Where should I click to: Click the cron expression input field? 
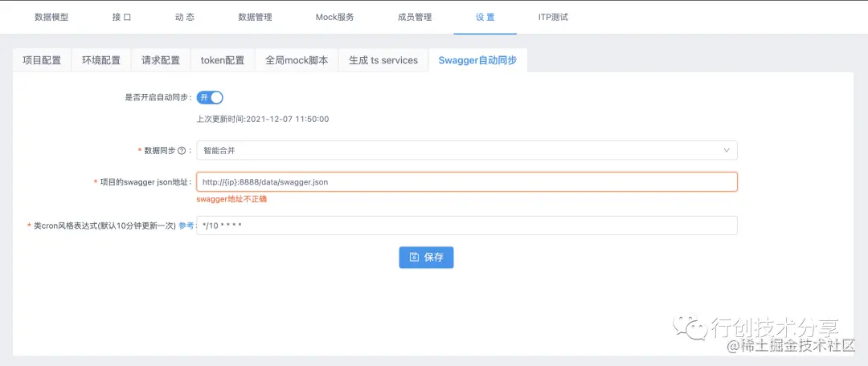(467, 226)
